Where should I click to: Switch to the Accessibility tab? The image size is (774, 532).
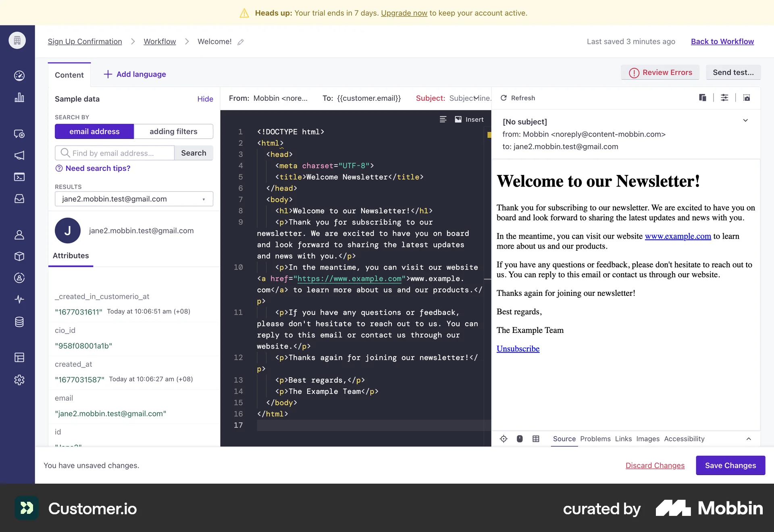684,439
